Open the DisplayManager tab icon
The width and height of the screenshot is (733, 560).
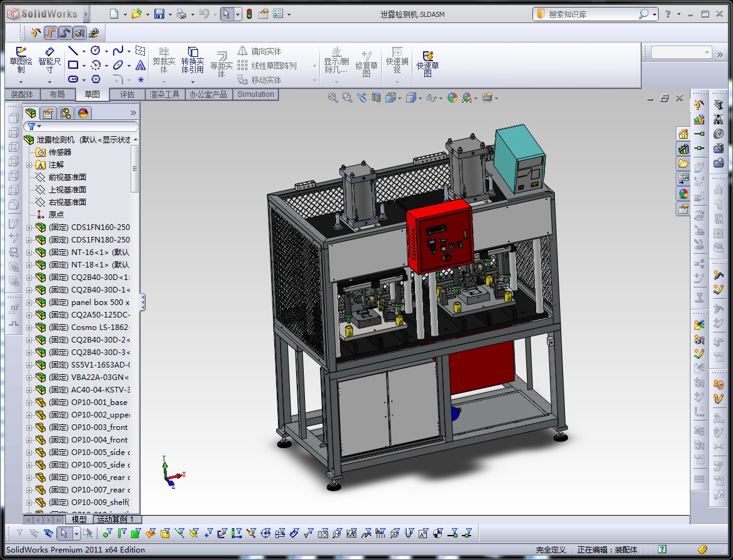(x=83, y=113)
